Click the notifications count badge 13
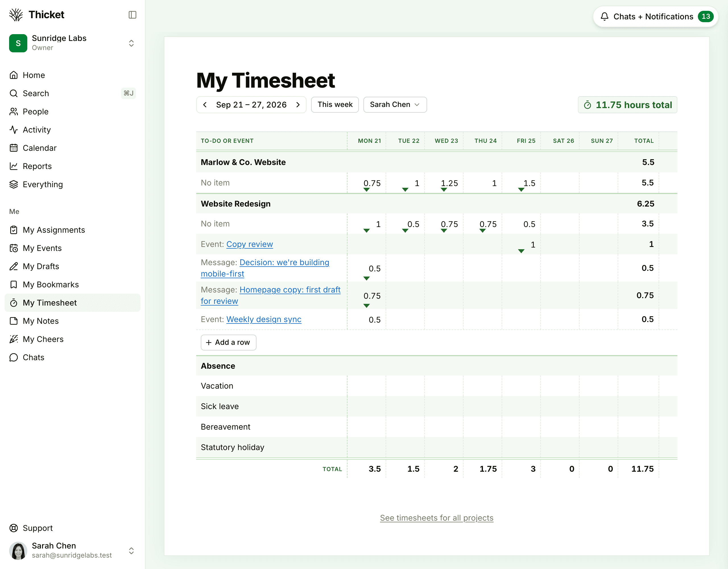Screen dimensions: 728x569 [705, 16]
